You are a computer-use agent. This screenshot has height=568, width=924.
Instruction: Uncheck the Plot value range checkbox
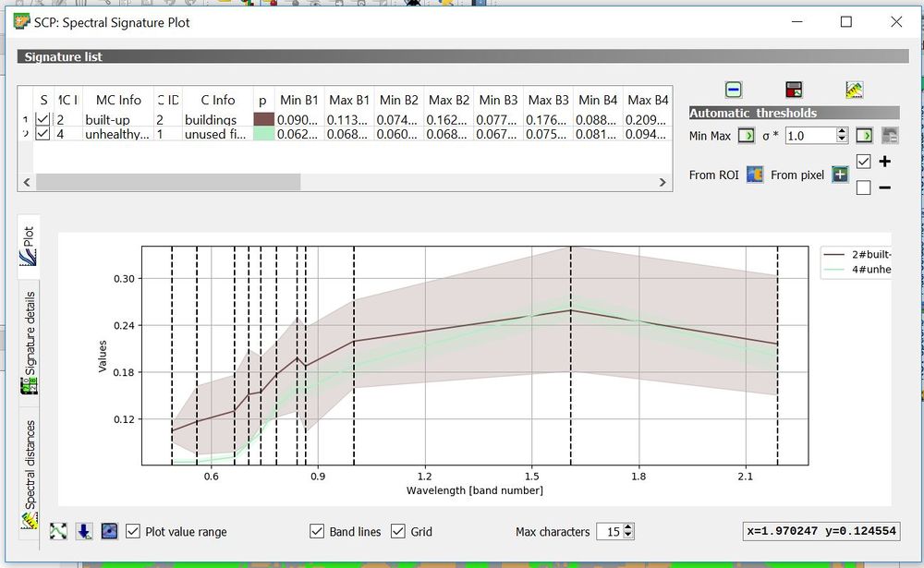click(133, 531)
